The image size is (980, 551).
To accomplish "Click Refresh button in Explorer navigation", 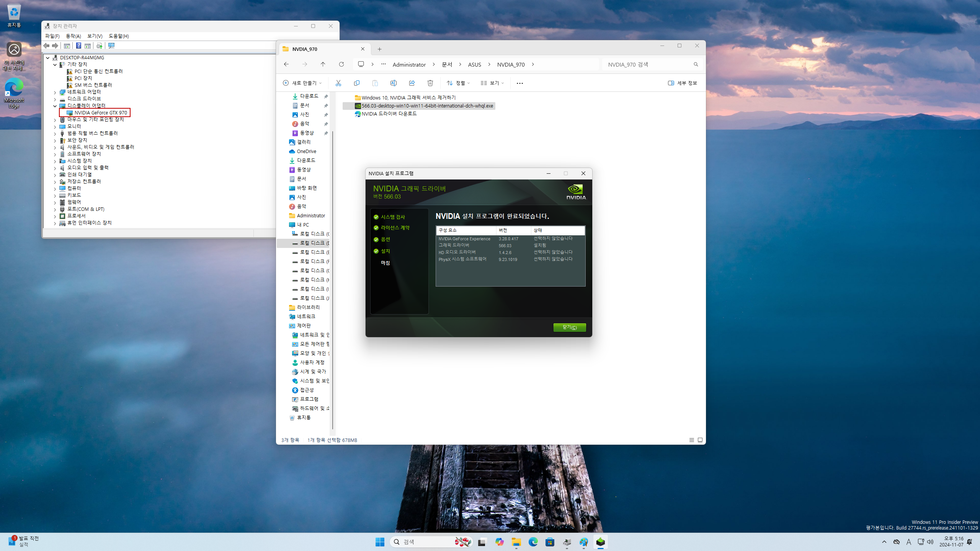I will [x=341, y=64].
